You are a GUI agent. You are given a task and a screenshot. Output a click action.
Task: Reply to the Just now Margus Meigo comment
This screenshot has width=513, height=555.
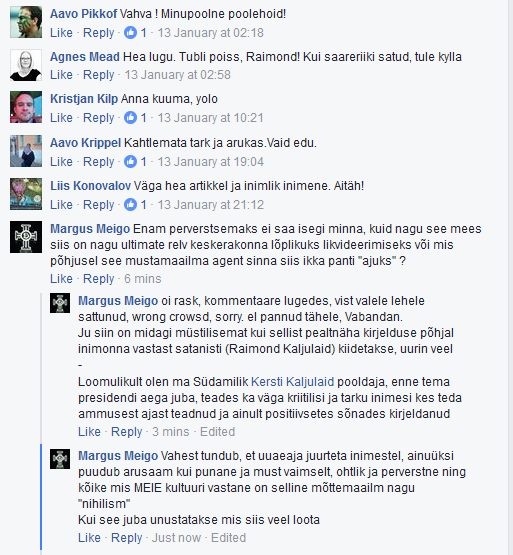click(x=126, y=537)
